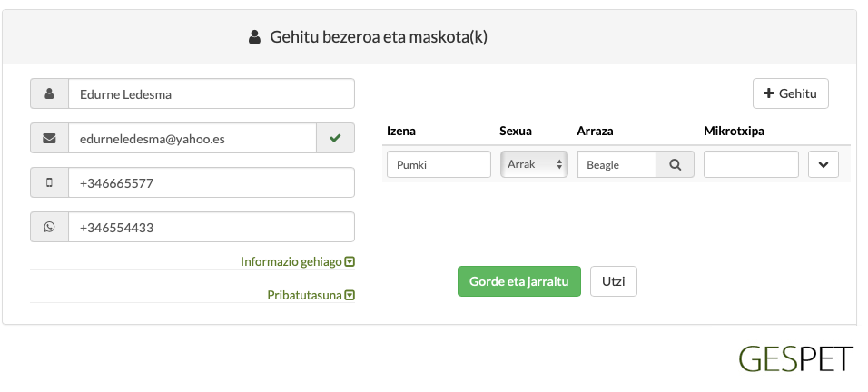Click the GESPET logo
Image resolution: width=868 pixels, height=392 pixels.
(x=796, y=358)
